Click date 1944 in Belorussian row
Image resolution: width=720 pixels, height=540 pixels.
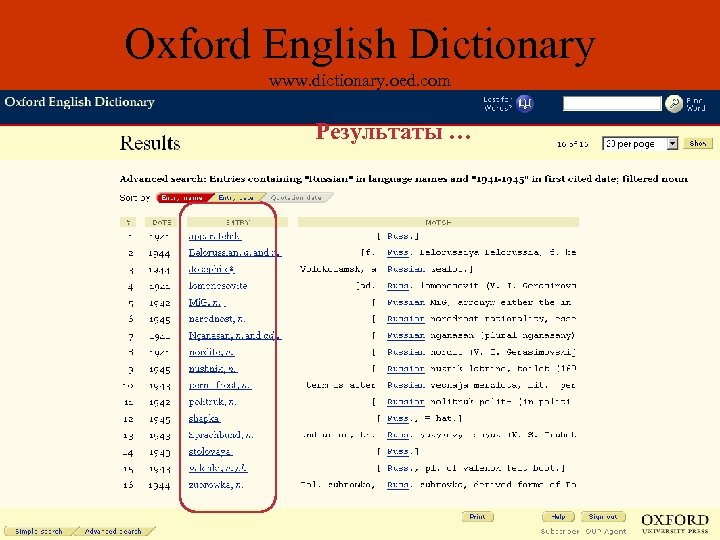(x=159, y=253)
